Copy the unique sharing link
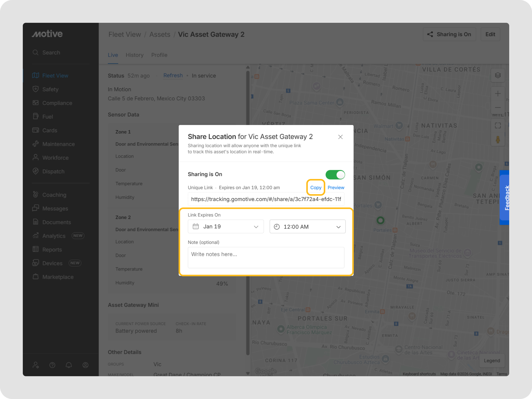The height and width of the screenshot is (399, 532). 316,188
